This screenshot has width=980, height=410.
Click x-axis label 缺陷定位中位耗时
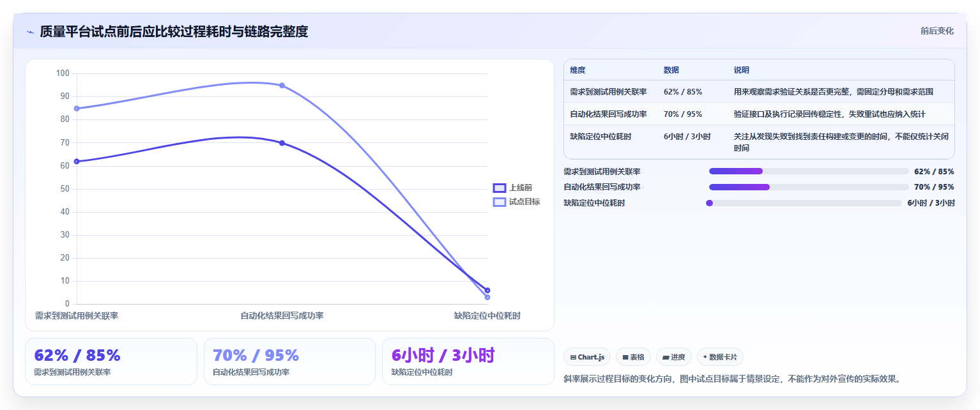pyautogui.click(x=487, y=315)
